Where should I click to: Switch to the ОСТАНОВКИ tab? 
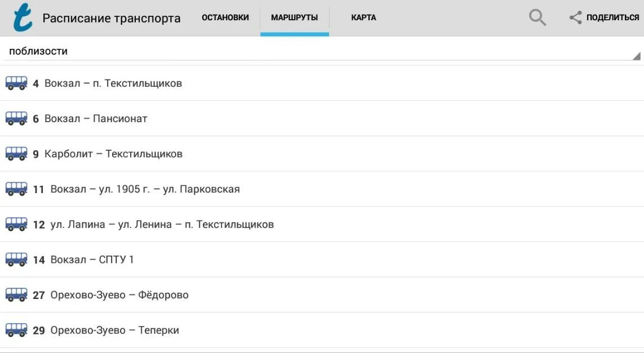(x=225, y=17)
